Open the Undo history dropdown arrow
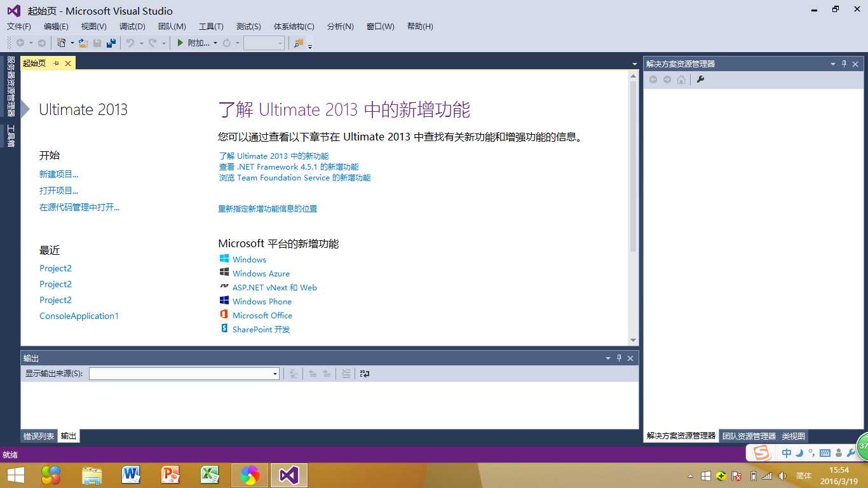The image size is (868, 488). click(x=140, y=43)
